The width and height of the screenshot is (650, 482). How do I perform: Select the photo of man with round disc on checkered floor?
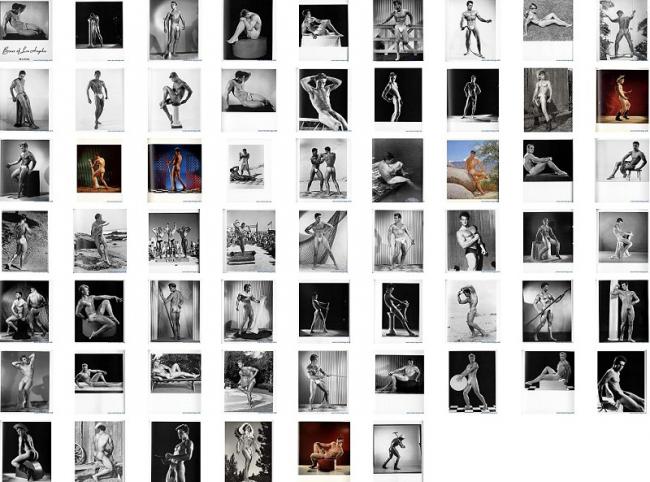pyautogui.click(x=472, y=380)
